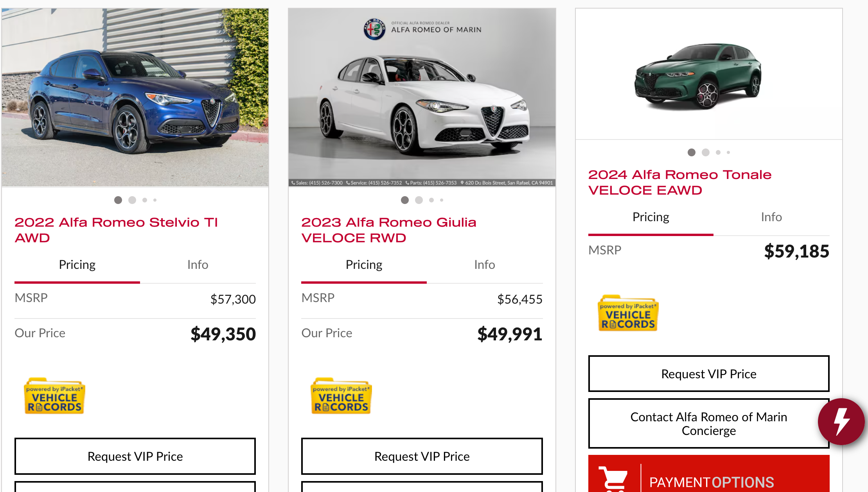Viewport: 868px width, 492px height.
Task: Open Tonale iPacket Vehicle Records badge
Action: tap(628, 313)
